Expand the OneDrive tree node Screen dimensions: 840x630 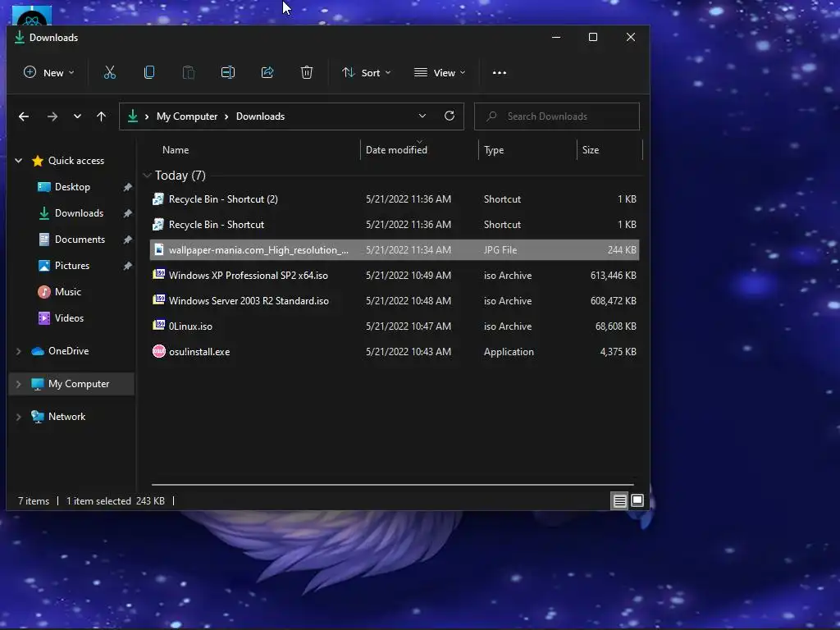(x=19, y=351)
